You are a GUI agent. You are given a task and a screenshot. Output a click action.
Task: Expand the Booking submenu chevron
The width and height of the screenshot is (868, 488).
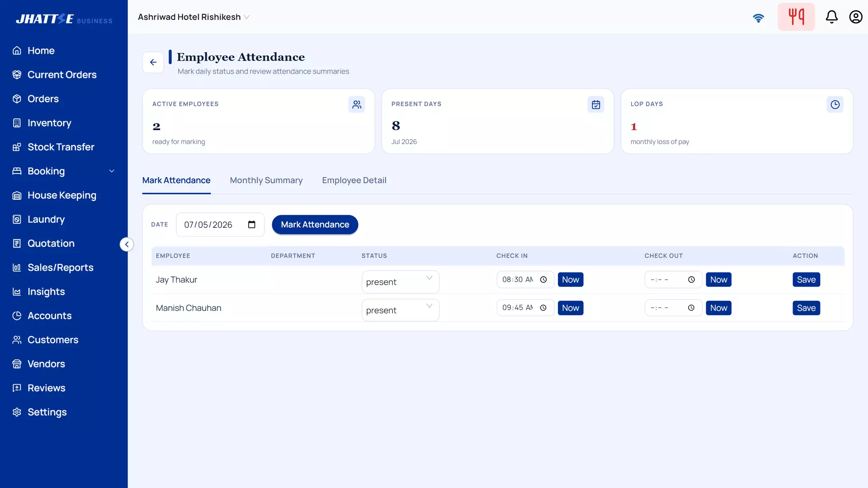[112, 171]
